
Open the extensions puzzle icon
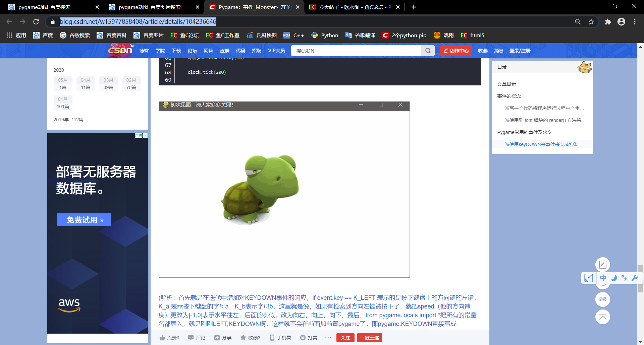[608, 21]
